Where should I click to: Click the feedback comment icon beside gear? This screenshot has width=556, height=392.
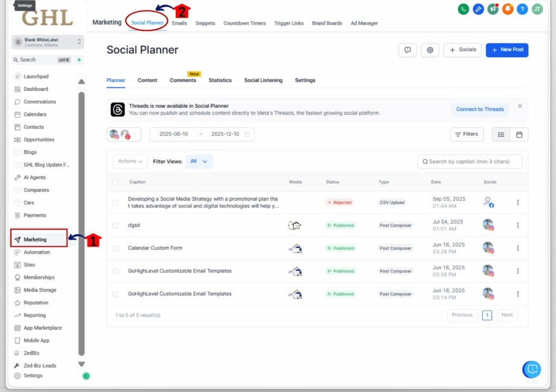407,50
